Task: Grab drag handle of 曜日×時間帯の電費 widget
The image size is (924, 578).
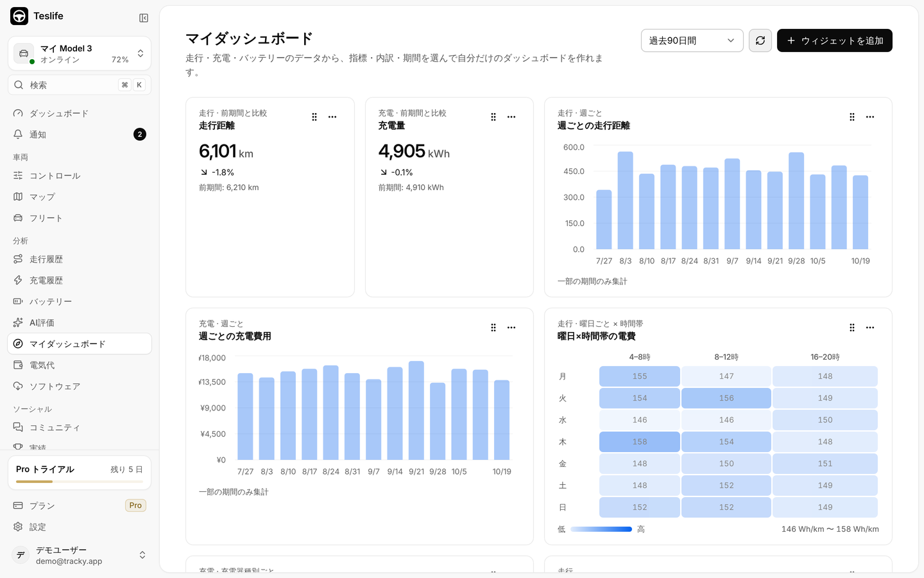Action: 852,328
